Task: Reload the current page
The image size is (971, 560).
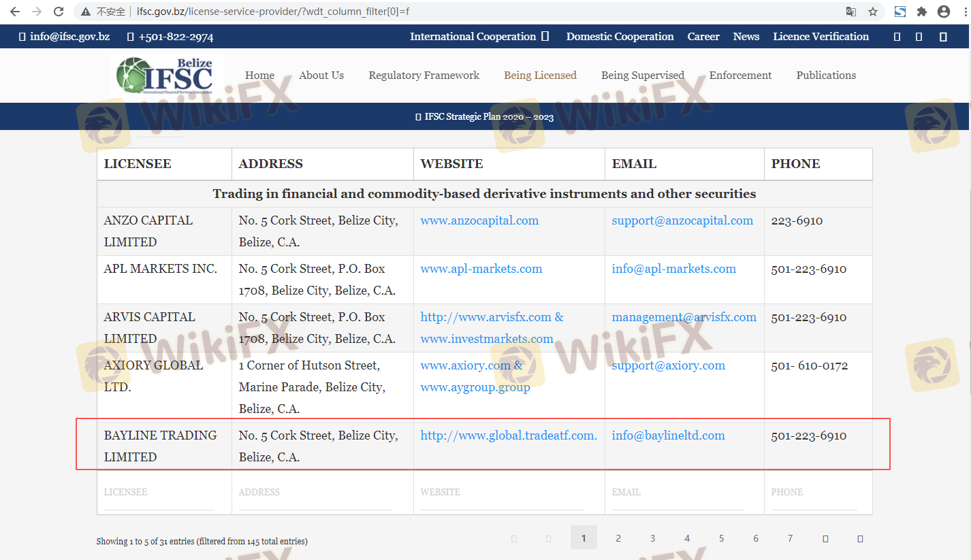Action: (59, 12)
